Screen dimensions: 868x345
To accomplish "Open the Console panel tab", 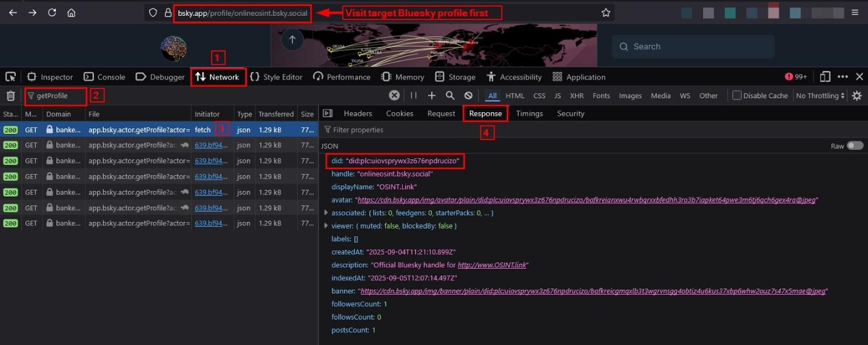I will coord(104,77).
